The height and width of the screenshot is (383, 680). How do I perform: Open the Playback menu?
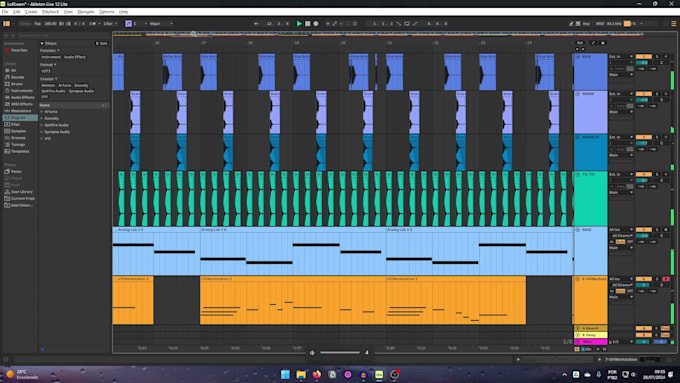[x=50, y=12]
